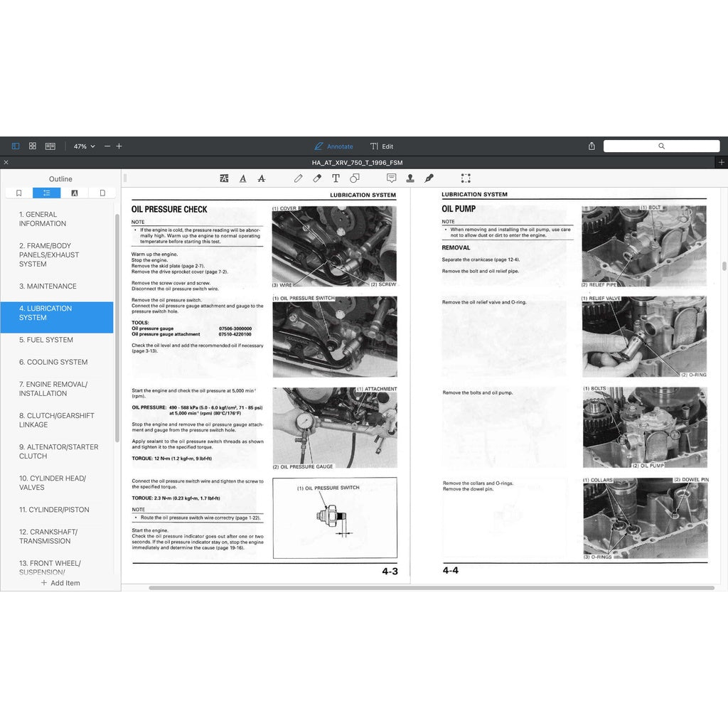
Task: Select the pencil drawing tool
Action: click(298, 178)
